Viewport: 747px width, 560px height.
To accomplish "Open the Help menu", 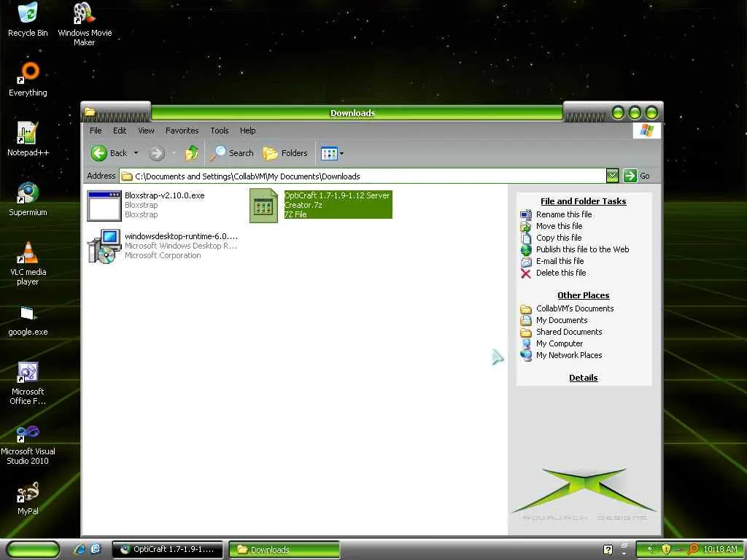I will click(248, 131).
